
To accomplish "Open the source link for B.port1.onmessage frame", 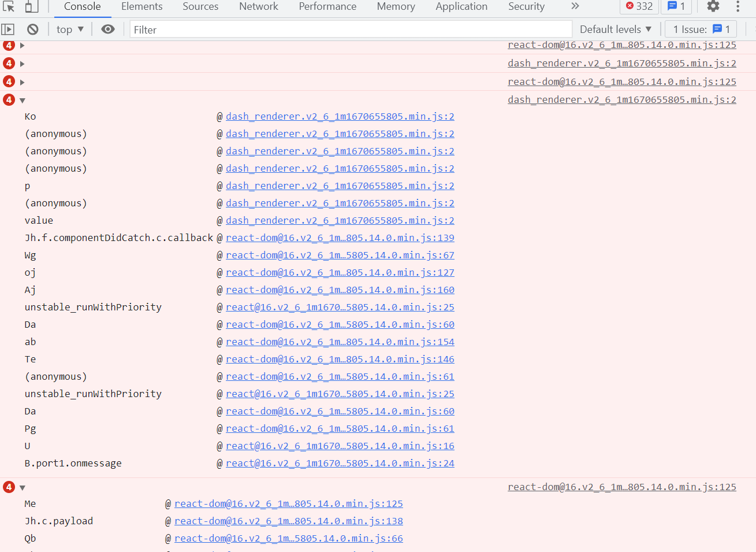I will (x=340, y=464).
